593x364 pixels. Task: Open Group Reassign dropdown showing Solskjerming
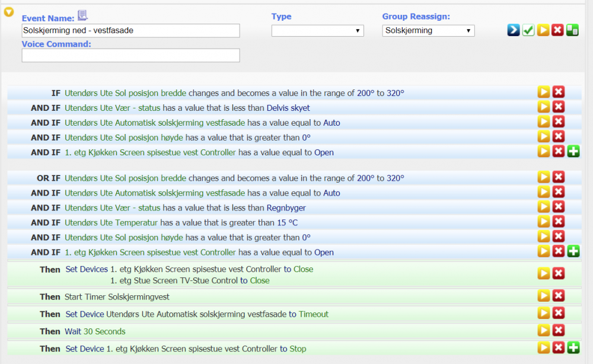pyautogui.click(x=428, y=31)
